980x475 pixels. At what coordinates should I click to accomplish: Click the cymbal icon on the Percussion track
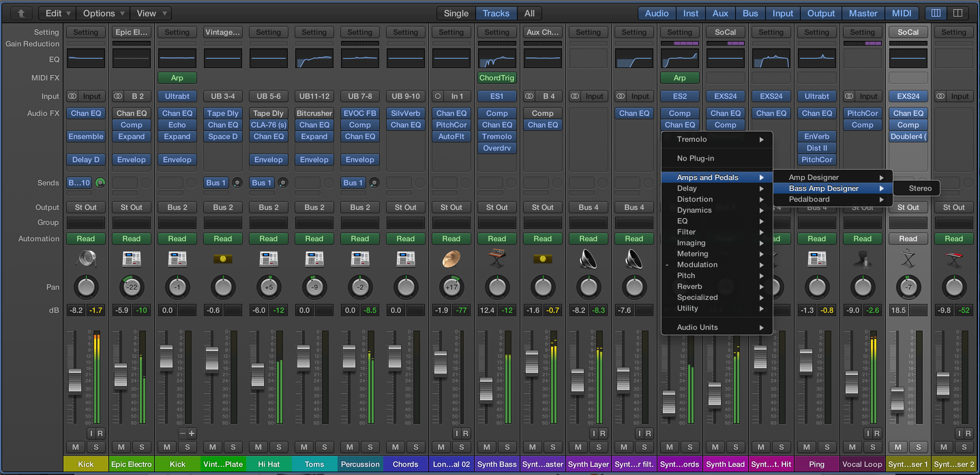coord(451,259)
